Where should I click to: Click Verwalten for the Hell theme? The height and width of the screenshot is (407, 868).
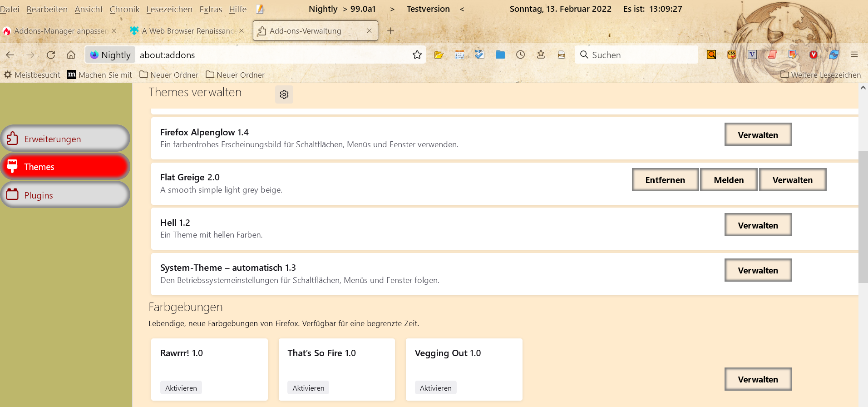coord(758,225)
